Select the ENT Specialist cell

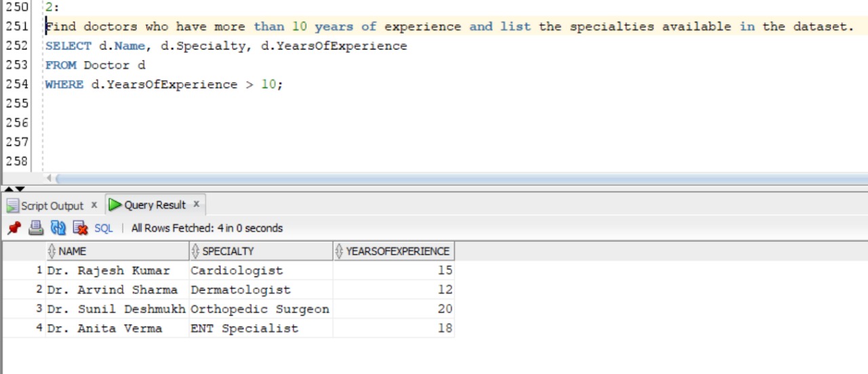click(262, 328)
